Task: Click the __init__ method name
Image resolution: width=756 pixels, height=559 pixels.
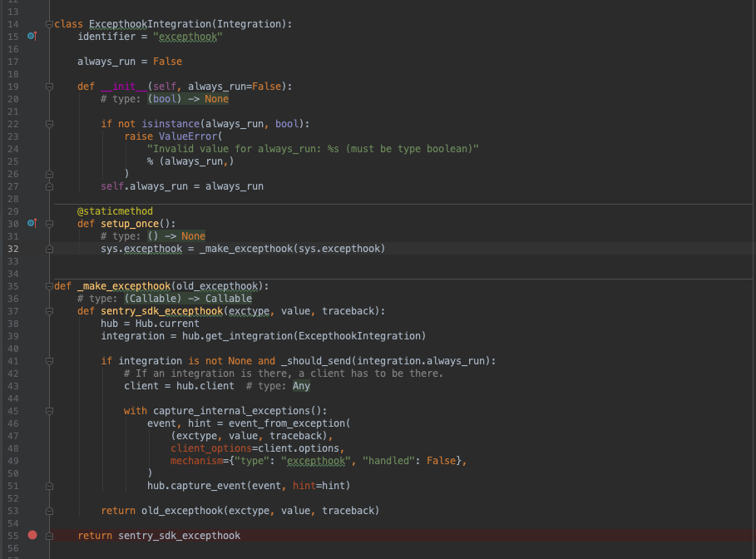Action: pyautogui.click(x=124, y=87)
